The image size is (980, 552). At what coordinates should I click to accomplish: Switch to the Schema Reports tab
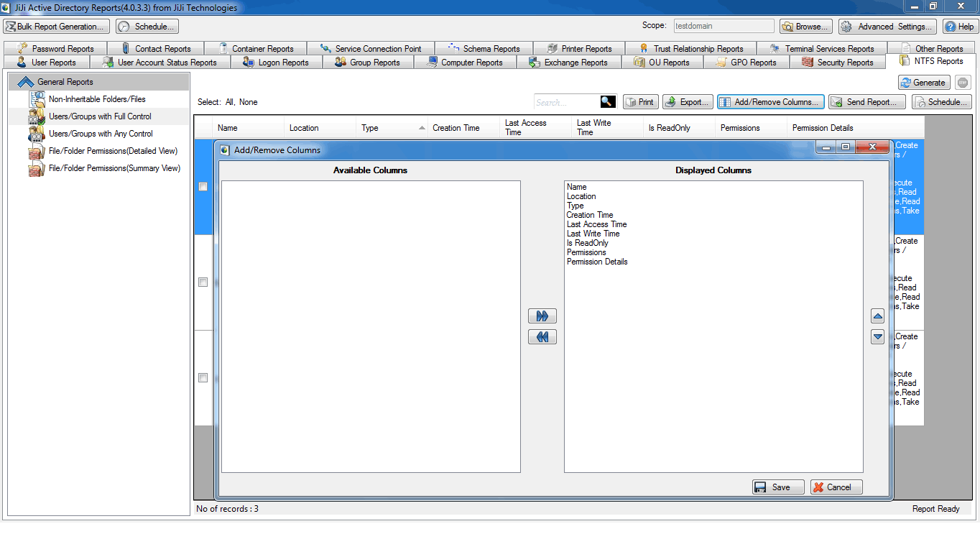484,49
